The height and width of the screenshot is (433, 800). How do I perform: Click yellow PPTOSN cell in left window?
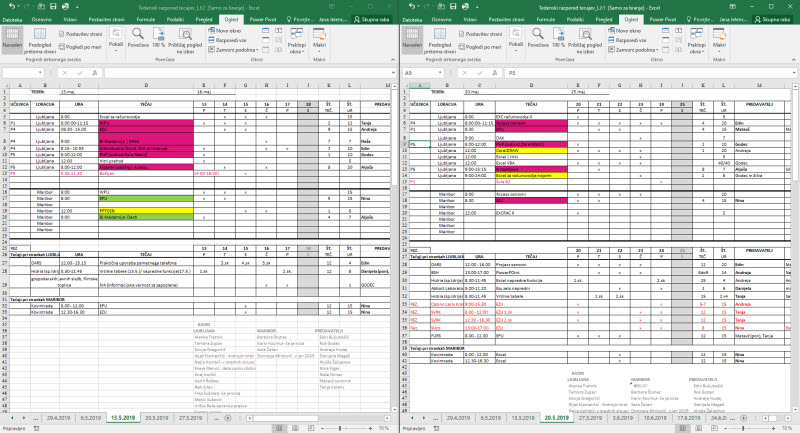coord(146,211)
